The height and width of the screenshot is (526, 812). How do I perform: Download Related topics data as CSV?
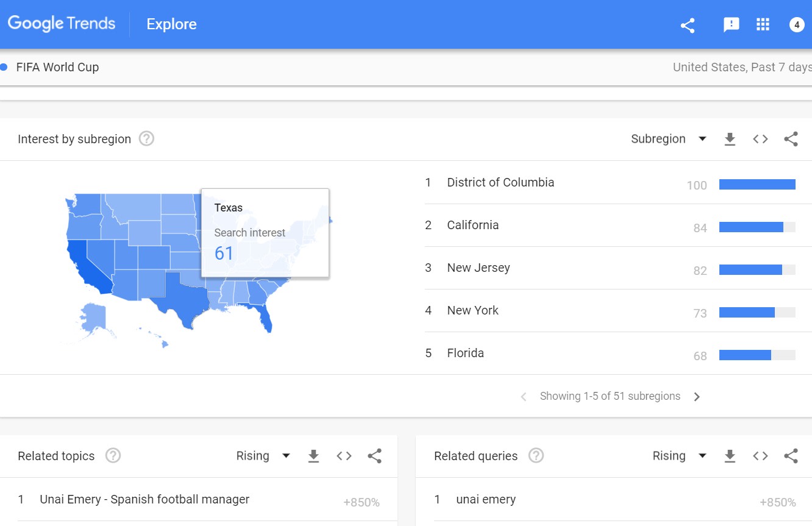(x=313, y=456)
